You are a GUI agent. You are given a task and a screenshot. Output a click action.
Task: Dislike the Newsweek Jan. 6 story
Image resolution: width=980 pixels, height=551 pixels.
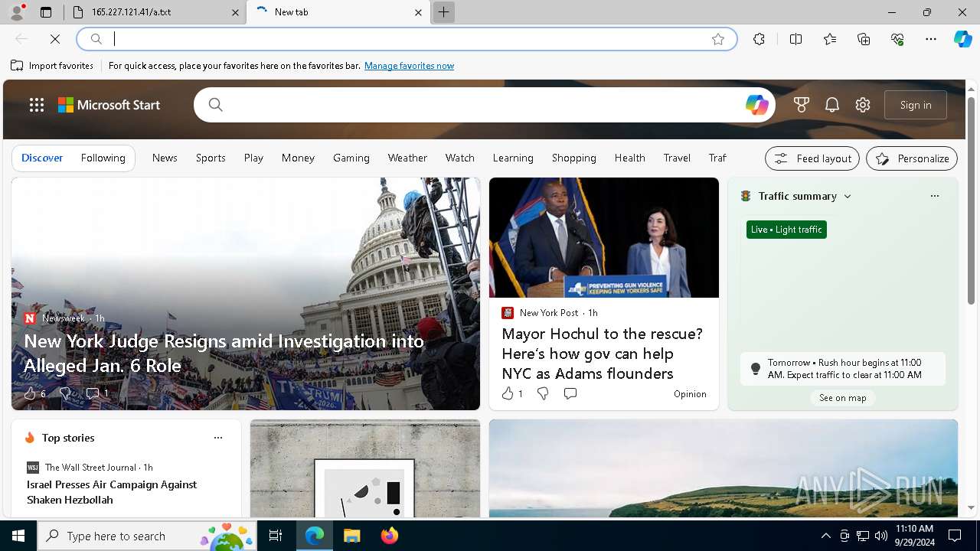tap(65, 393)
